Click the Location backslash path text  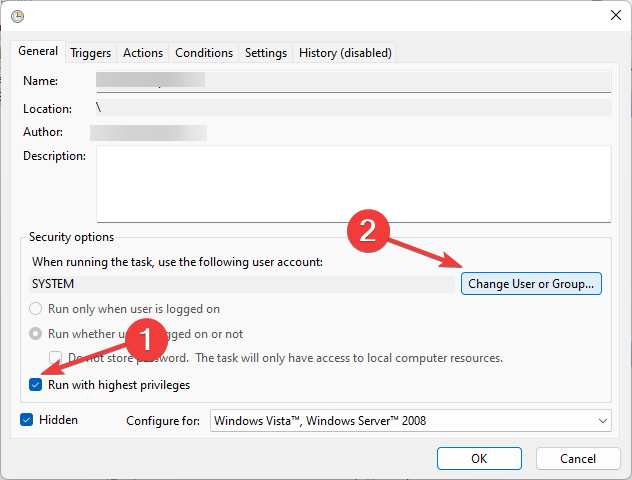click(x=98, y=108)
